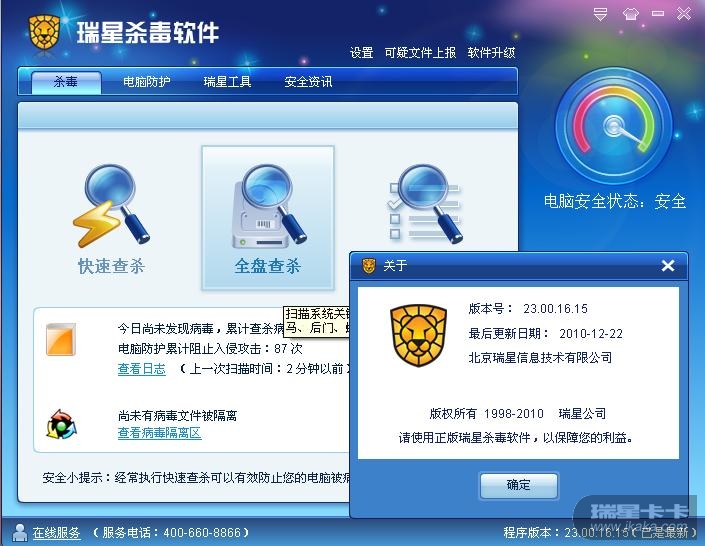Click the small lion icon in 关于 title bar
Viewport: 705px width, 546px height.
369,266
